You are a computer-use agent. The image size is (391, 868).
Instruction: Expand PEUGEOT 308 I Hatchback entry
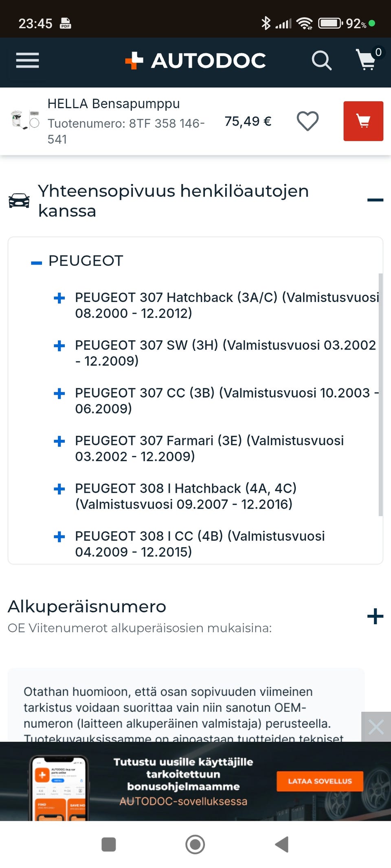pos(59,489)
